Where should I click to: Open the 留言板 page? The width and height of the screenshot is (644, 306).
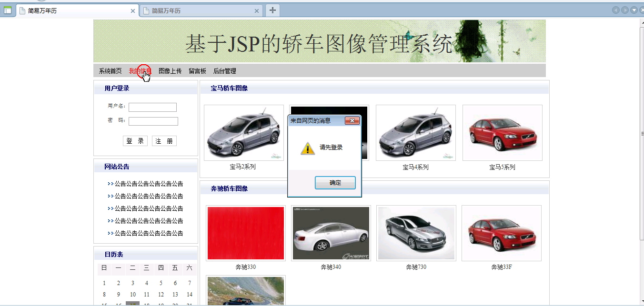click(197, 71)
